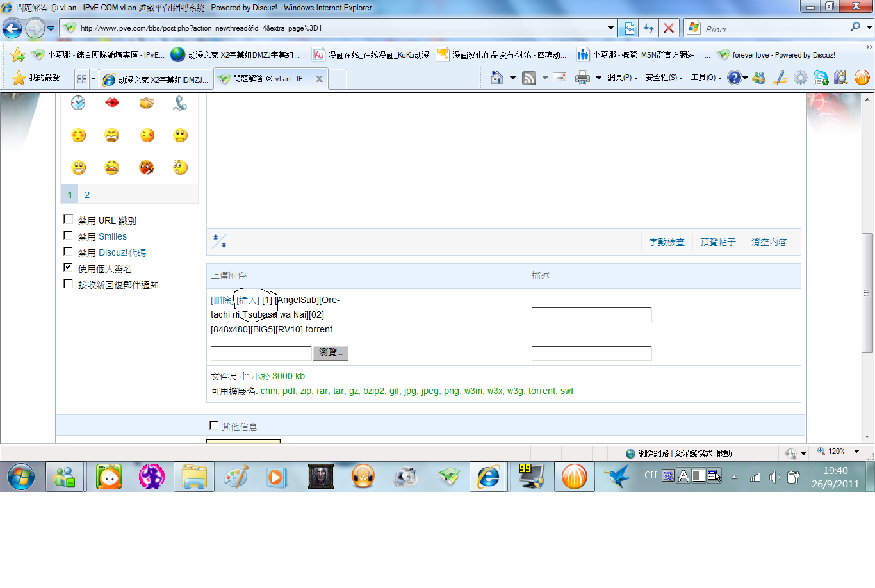Refresh the page with the reload icon
Image resolution: width=875 pixels, height=588 pixels.
pos(649,28)
